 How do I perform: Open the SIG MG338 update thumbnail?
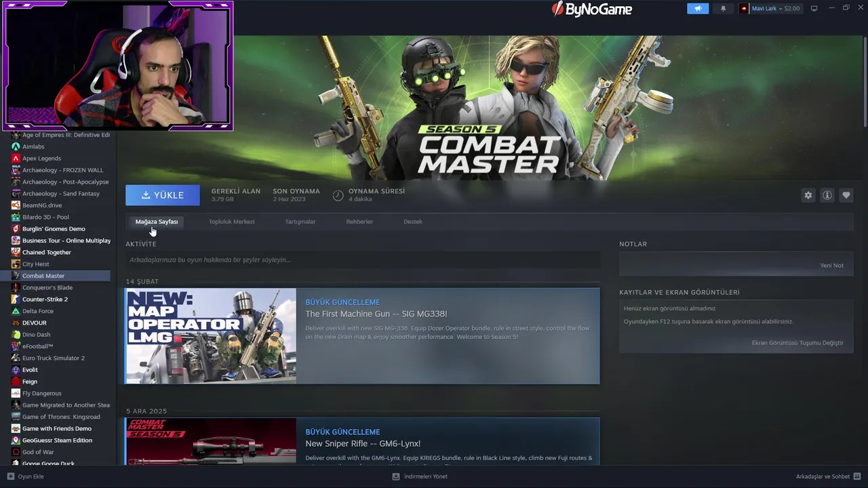coord(211,336)
